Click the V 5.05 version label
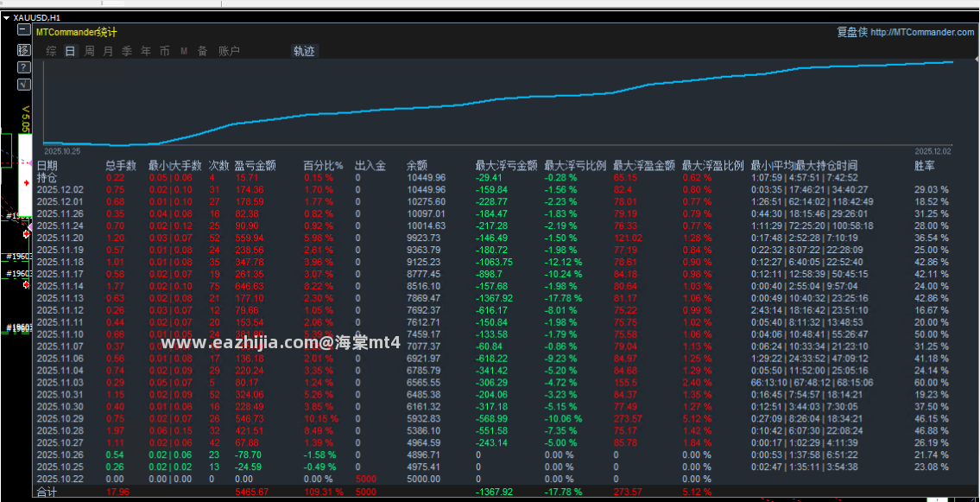This screenshot has width=980, height=502. pyautogui.click(x=26, y=118)
